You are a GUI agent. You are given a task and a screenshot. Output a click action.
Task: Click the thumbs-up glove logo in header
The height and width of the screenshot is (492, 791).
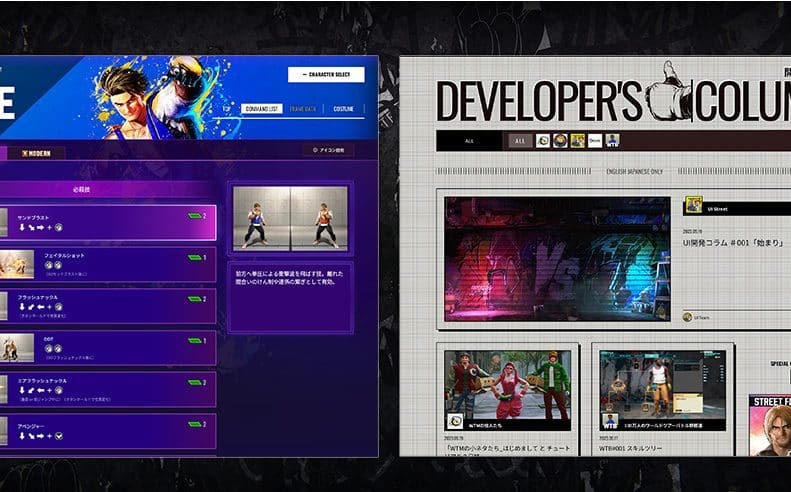click(x=668, y=91)
